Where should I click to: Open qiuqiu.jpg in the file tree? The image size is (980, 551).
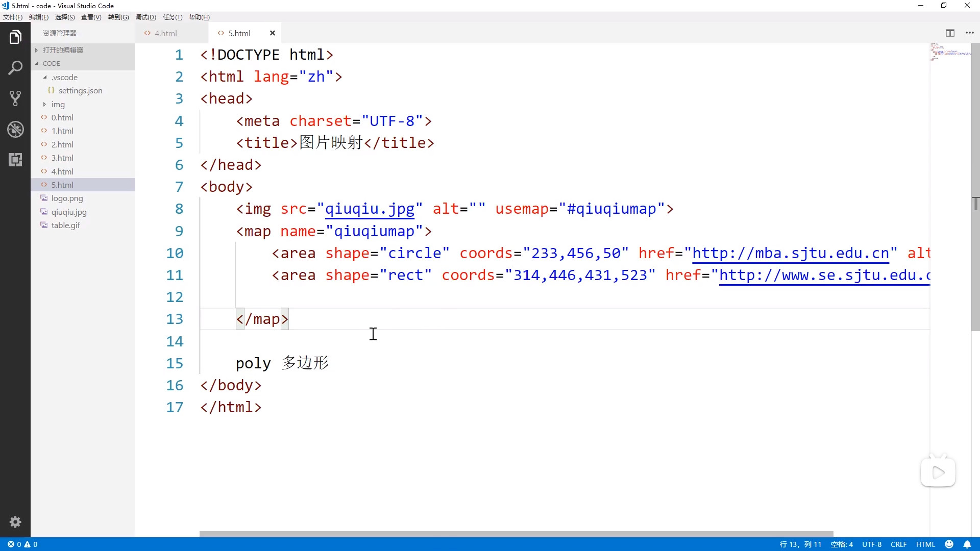[69, 212]
